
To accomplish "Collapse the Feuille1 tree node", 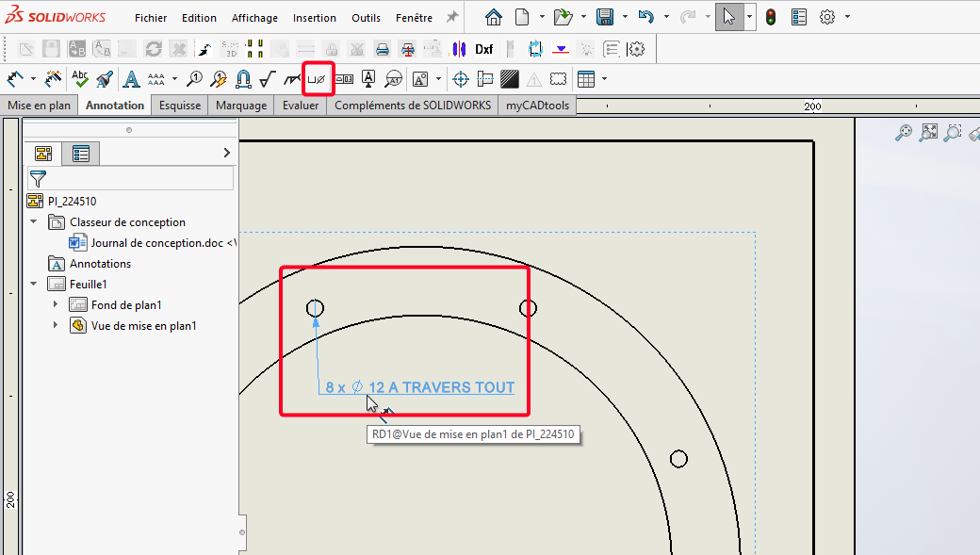I will pyautogui.click(x=34, y=284).
